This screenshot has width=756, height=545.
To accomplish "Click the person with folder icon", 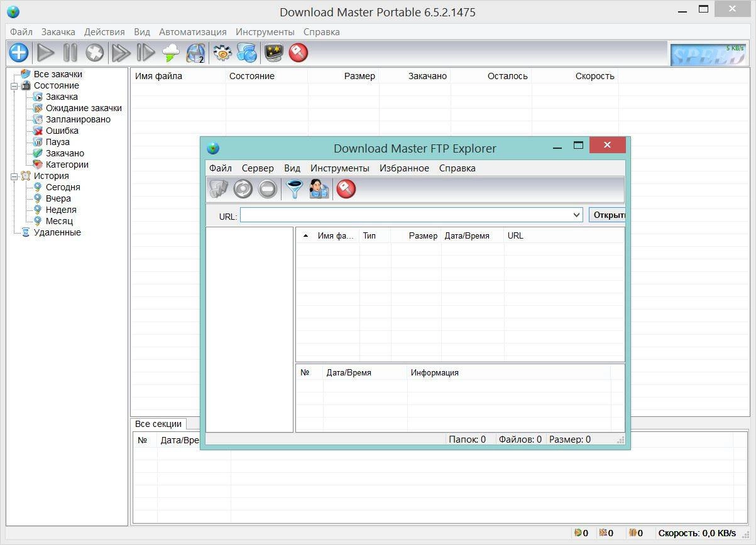I will click(x=319, y=189).
